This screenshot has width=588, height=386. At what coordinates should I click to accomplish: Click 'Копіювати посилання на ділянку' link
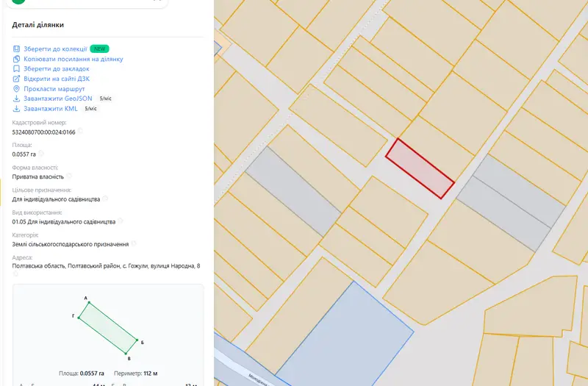pyautogui.click(x=73, y=59)
